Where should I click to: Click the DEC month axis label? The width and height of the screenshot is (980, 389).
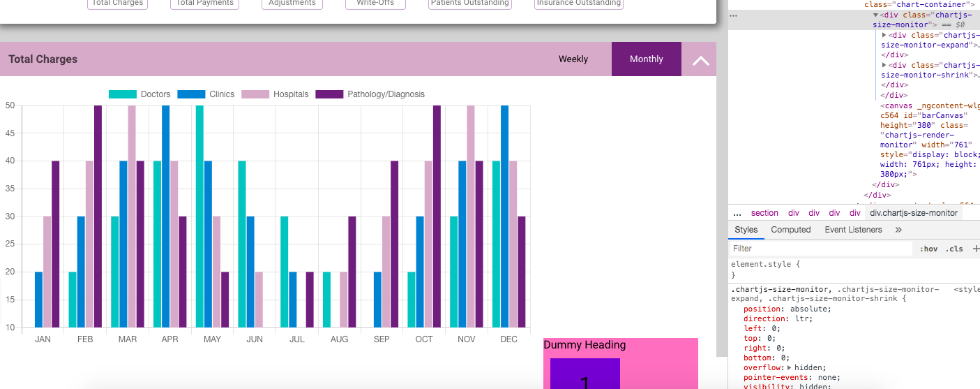click(x=508, y=339)
